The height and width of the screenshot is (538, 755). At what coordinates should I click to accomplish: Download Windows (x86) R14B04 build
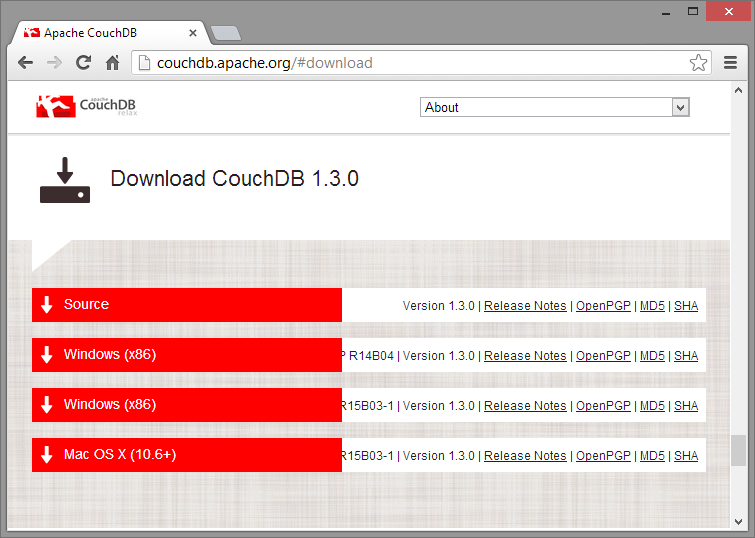pos(187,355)
